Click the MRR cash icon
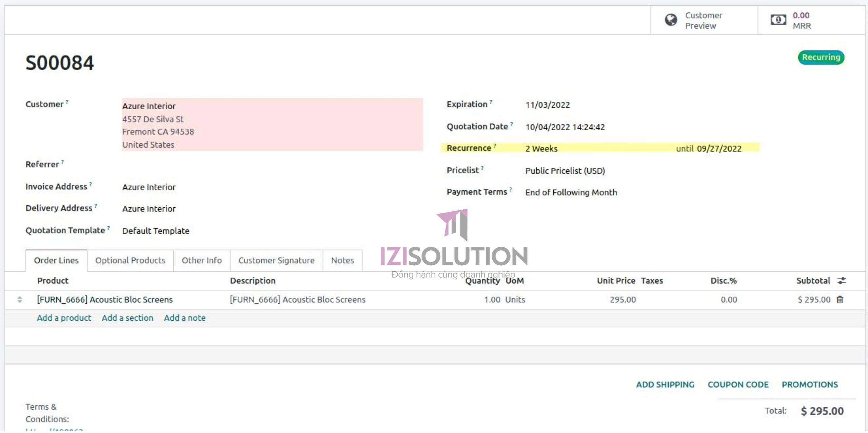This screenshot has height=433, width=868. [778, 20]
